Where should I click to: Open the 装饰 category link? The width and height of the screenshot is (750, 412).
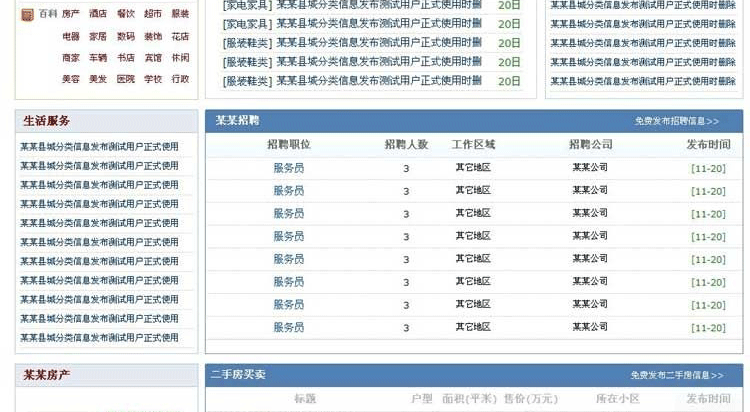tap(153, 36)
